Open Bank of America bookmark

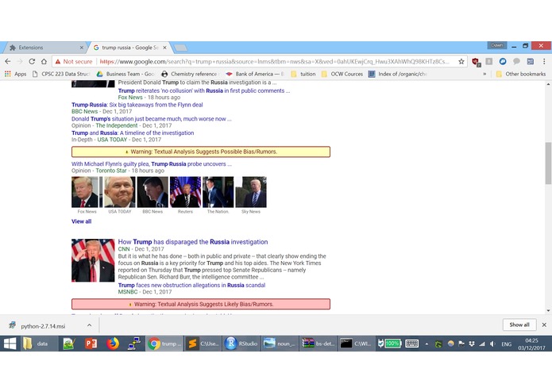pos(255,74)
